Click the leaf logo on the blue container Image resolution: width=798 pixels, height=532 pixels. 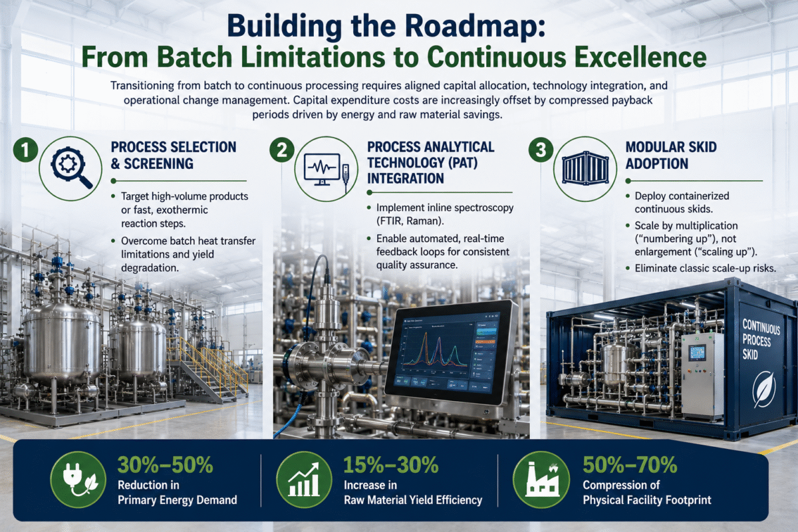click(763, 390)
